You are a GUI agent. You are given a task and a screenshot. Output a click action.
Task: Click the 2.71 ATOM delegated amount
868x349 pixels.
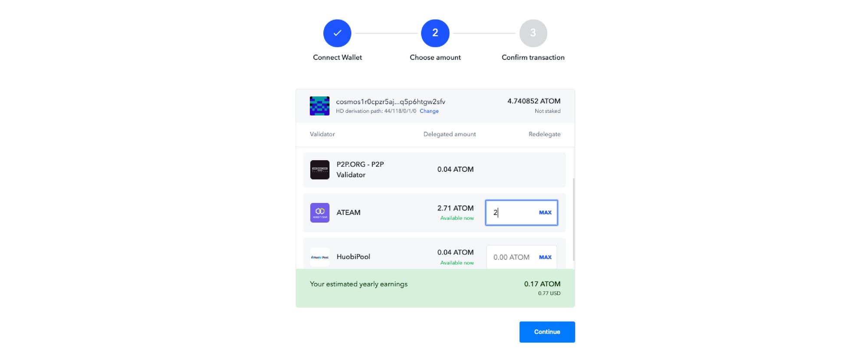(x=455, y=208)
